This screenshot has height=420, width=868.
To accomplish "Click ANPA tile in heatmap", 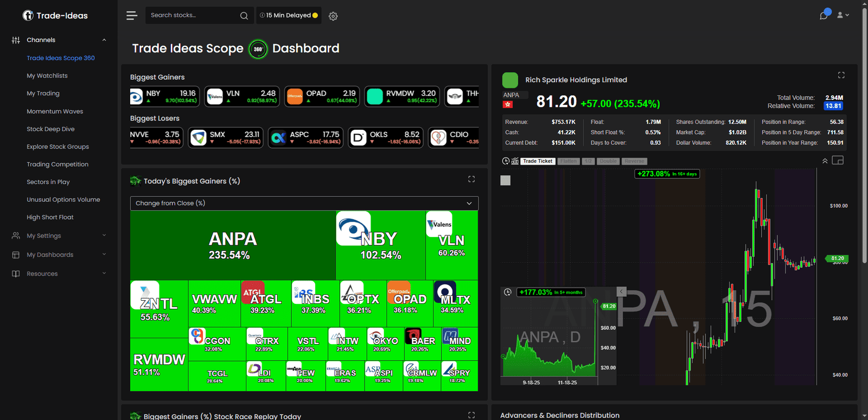I will 233,245.
